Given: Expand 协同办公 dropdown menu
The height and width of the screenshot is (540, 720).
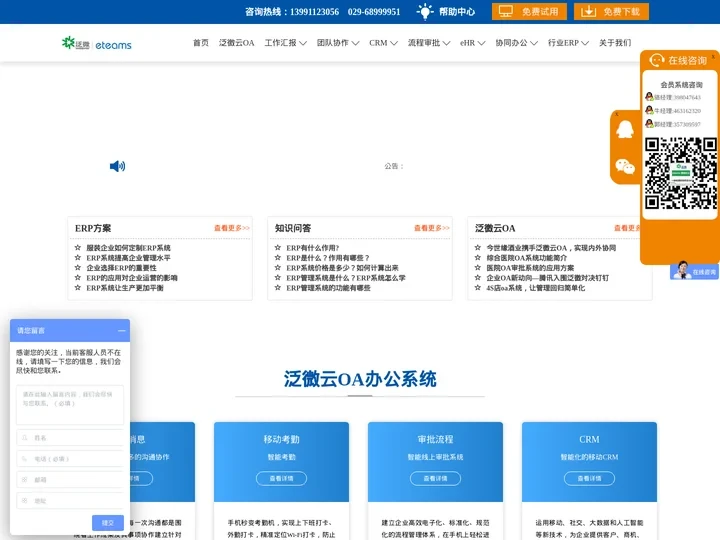Looking at the screenshot, I should [516, 43].
